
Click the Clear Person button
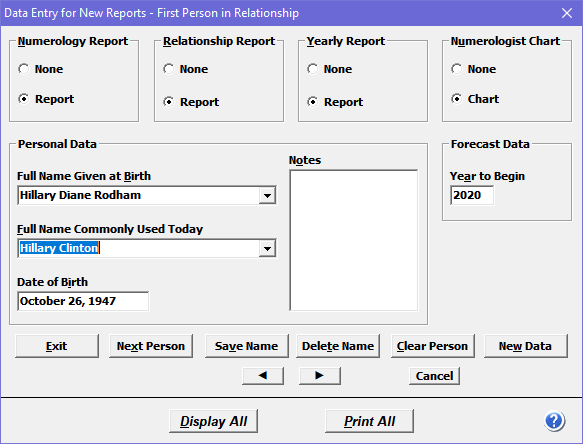[432, 346]
